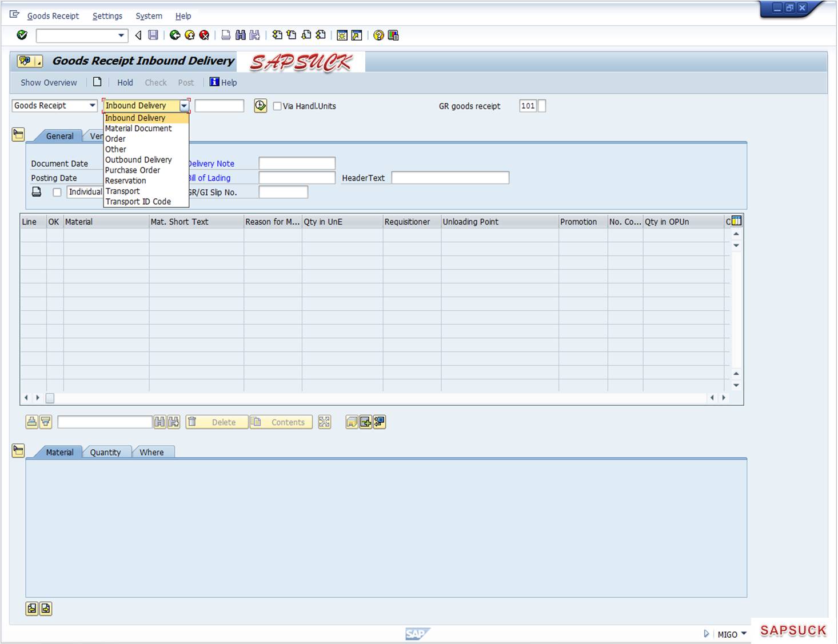Open the Settings menu
Viewport: 838px width, 644px height.
click(x=107, y=16)
